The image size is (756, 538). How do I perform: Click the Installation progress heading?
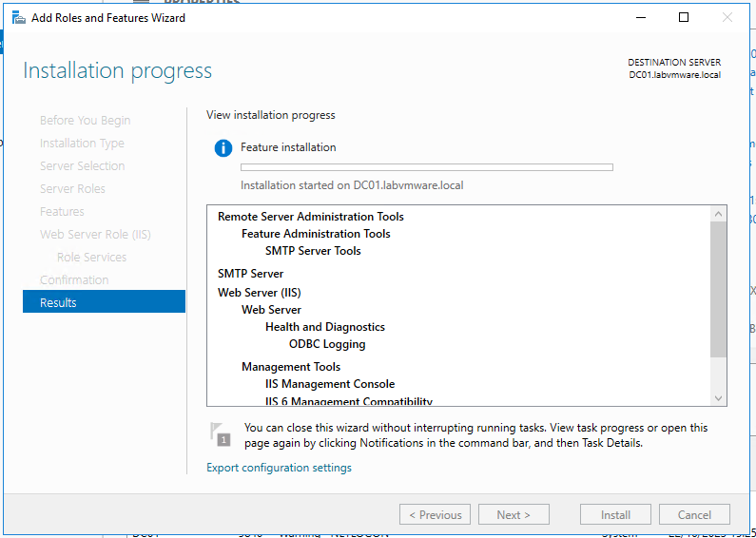117,71
